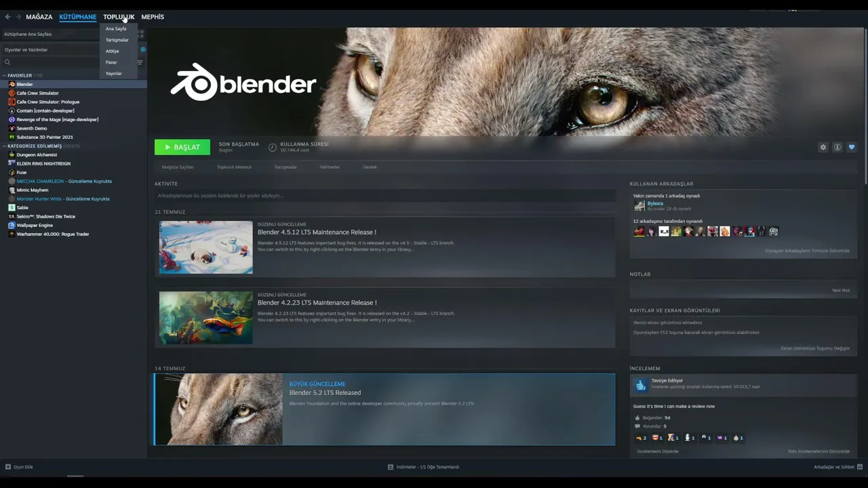
Task: Open the Destek link
Action: point(370,167)
